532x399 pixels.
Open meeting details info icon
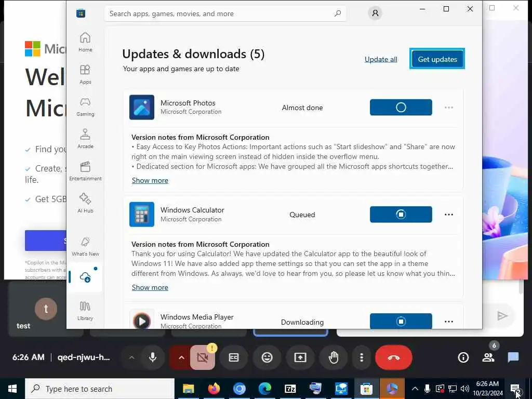pyautogui.click(x=463, y=357)
